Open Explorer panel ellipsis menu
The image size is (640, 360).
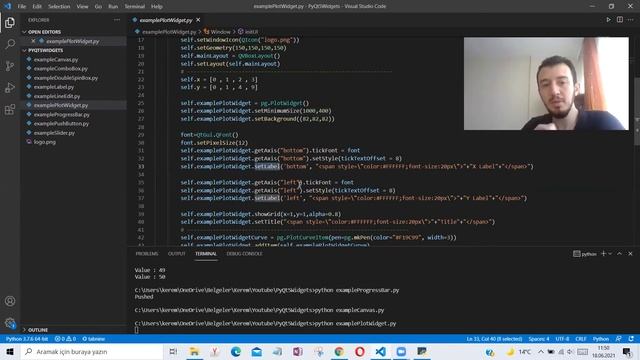[x=117, y=20]
